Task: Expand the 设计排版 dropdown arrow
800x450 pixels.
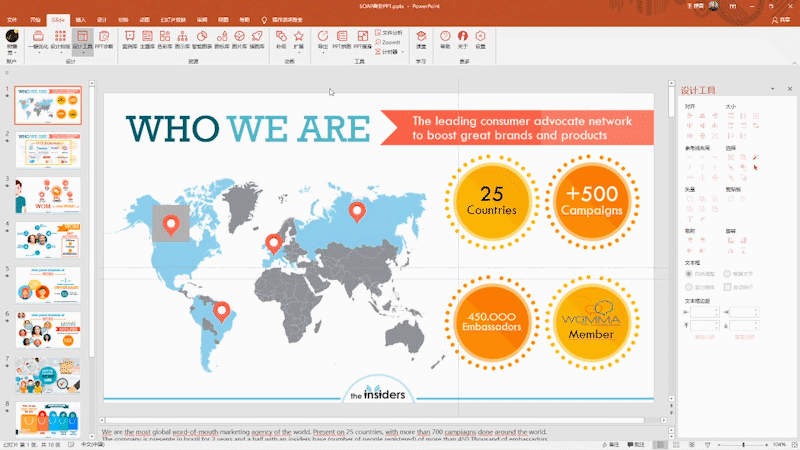Action: tap(60, 52)
